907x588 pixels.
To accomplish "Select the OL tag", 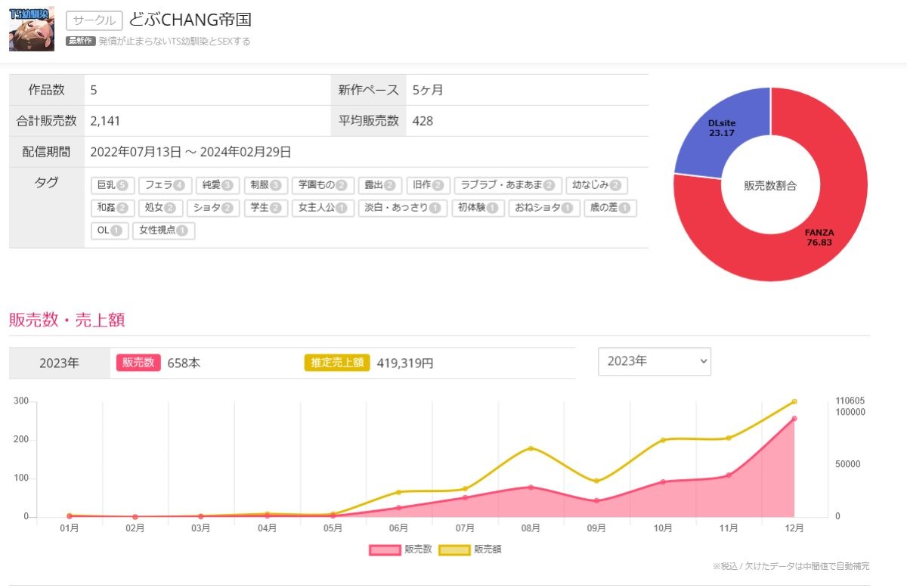I will coord(110,231).
